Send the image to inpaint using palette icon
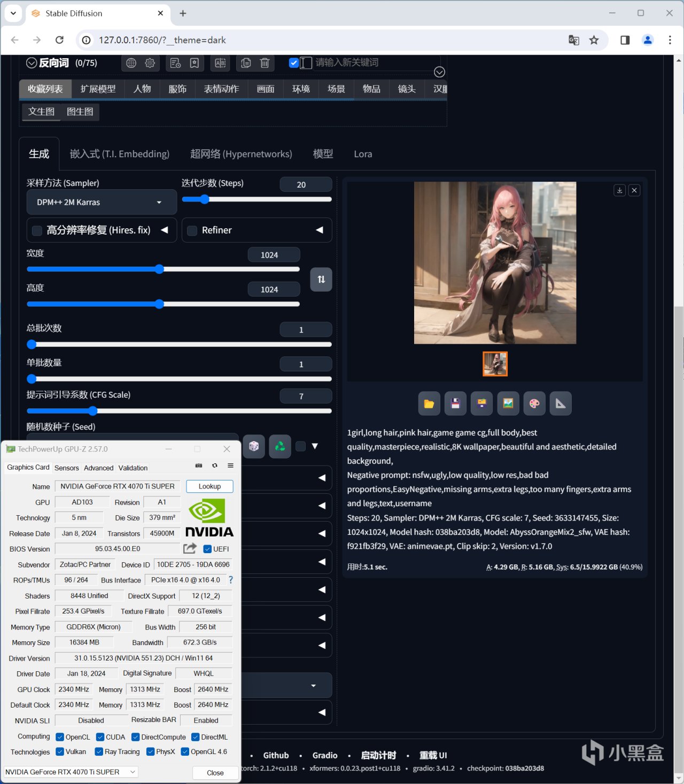This screenshot has width=684, height=784. (534, 403)
